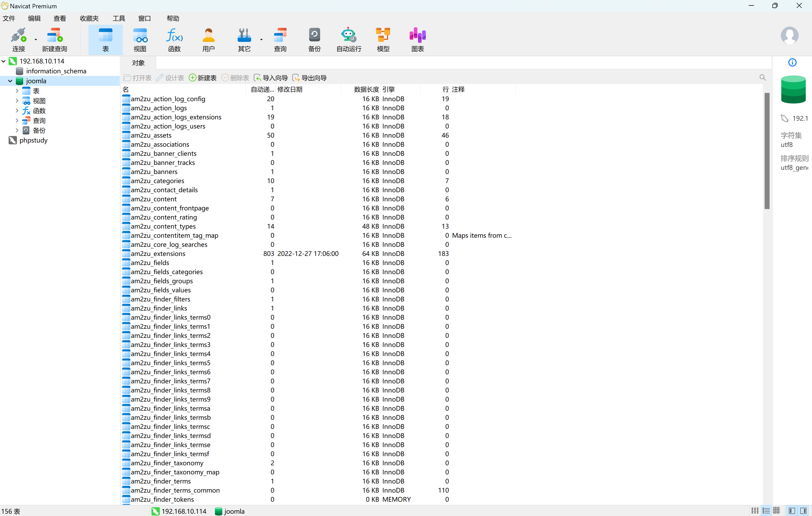Click the vertical scrollbar of table list
This screenshot has width=812, height=516.
pos(767,151)
